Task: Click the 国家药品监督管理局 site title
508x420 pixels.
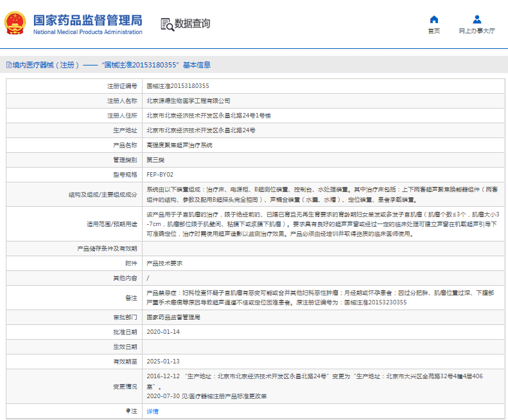Action: (87, 19)
